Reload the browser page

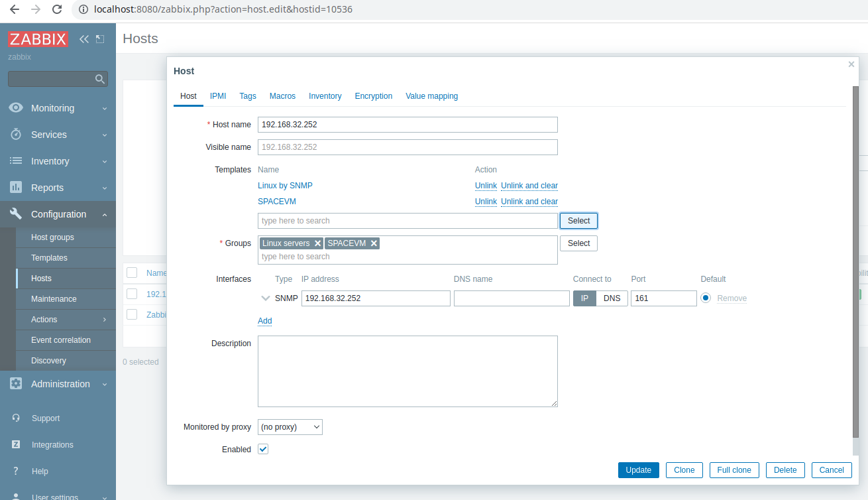pos(57,9)
